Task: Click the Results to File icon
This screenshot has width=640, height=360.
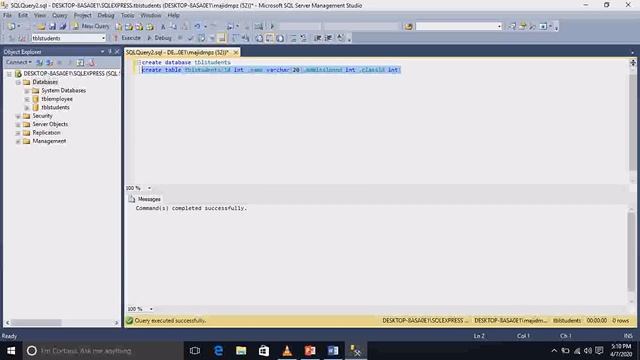Action: click(280, 38)
